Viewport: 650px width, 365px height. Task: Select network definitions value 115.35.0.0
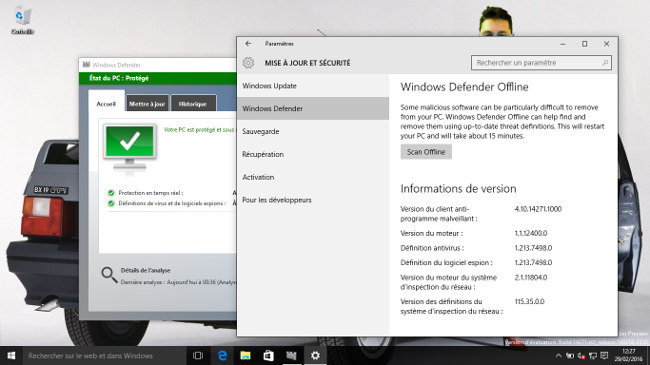[529, 302]
